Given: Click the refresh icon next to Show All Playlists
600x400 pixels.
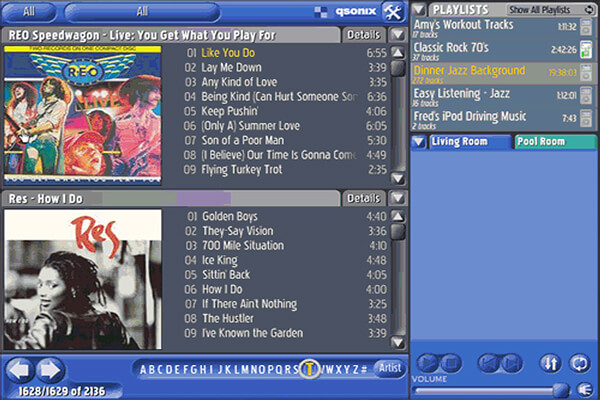Looking at the screenshot, I should click(590, 10).
